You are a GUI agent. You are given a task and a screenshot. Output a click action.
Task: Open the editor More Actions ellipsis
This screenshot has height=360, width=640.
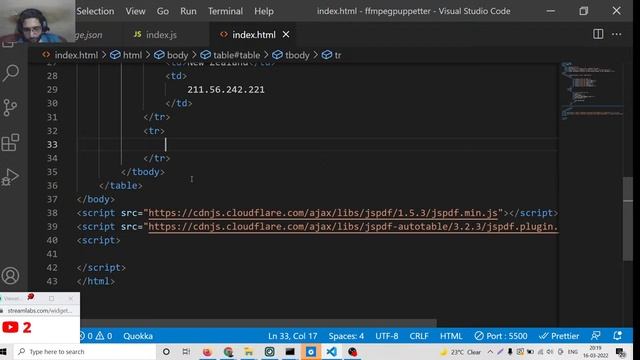click(x=616, y=34)
